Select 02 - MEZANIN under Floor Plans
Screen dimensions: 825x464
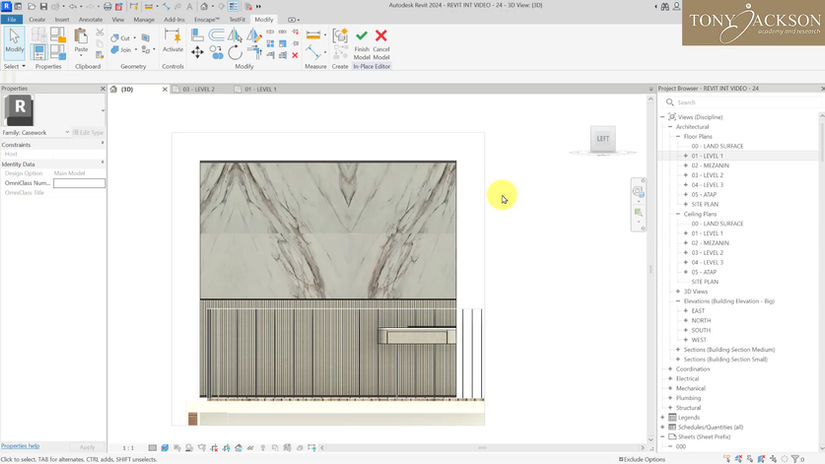click(710, 165)
